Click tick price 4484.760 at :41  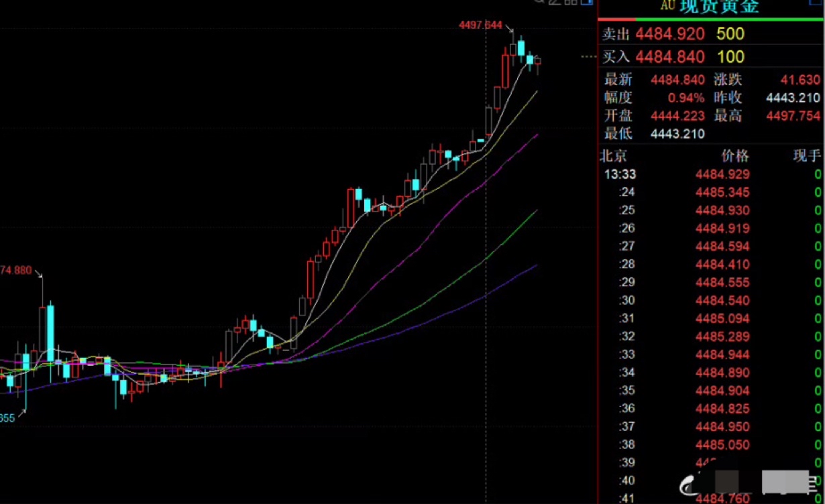click(722, 498)
